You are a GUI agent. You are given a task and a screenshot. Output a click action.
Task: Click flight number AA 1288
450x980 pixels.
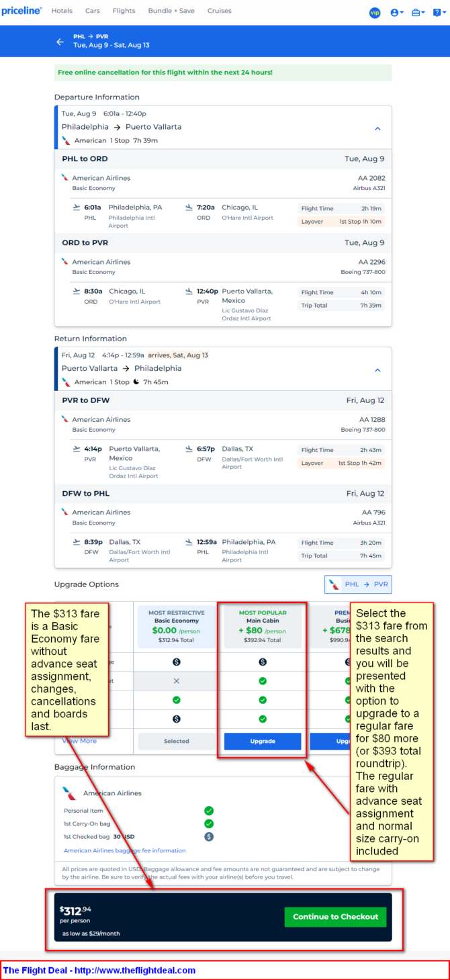pyautogui.click(x=372, y=419)
